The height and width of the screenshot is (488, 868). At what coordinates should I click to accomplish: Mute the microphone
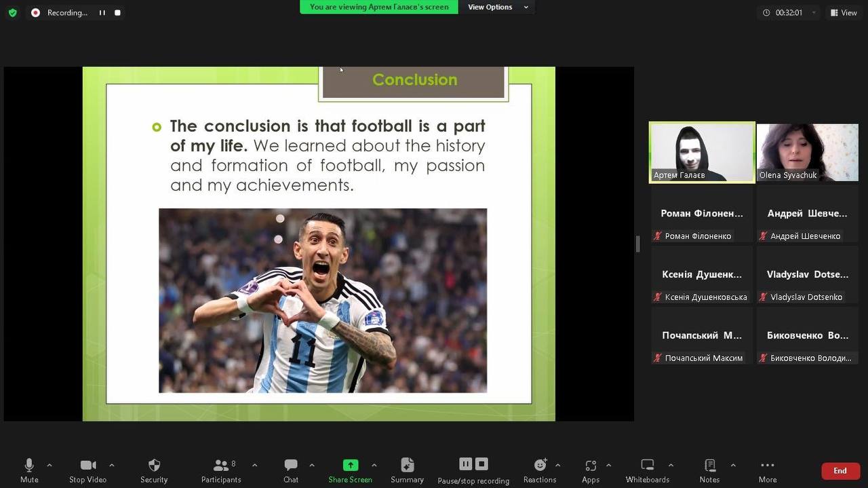(x=29, y=470)
